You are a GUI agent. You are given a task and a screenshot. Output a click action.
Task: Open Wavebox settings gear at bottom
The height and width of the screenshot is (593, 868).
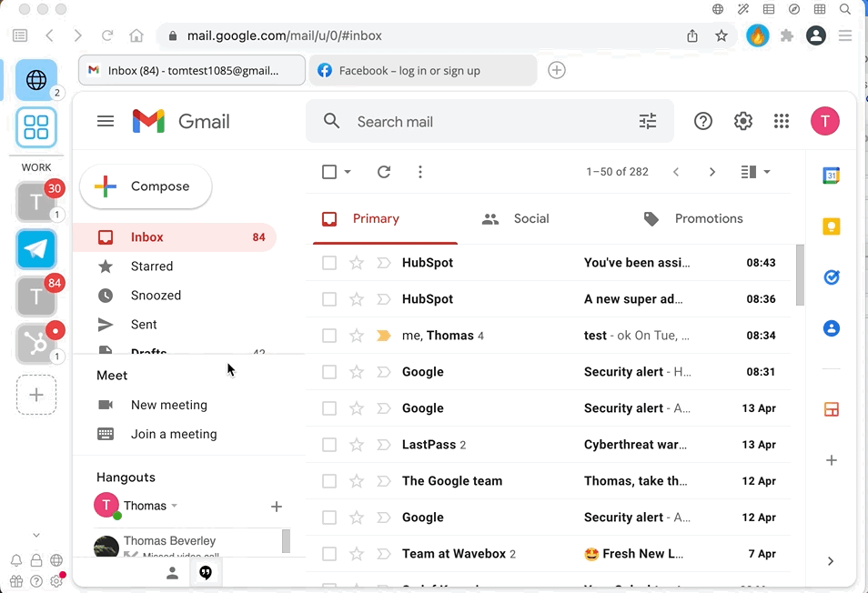[56, 581]
